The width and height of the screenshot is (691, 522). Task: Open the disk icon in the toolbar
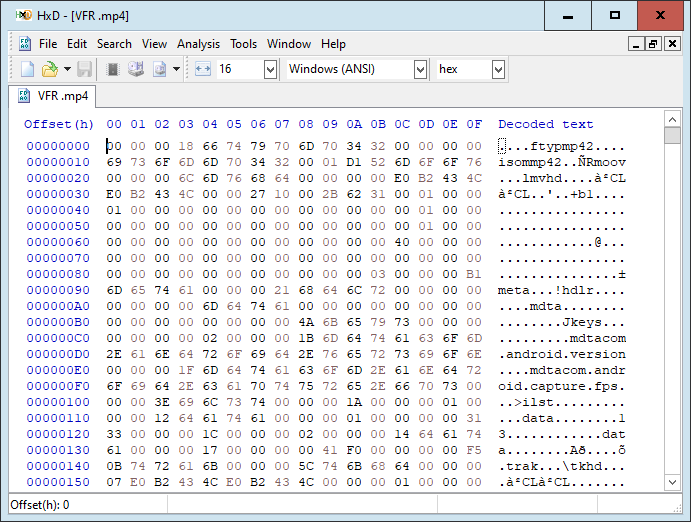[x=136, y=69]
